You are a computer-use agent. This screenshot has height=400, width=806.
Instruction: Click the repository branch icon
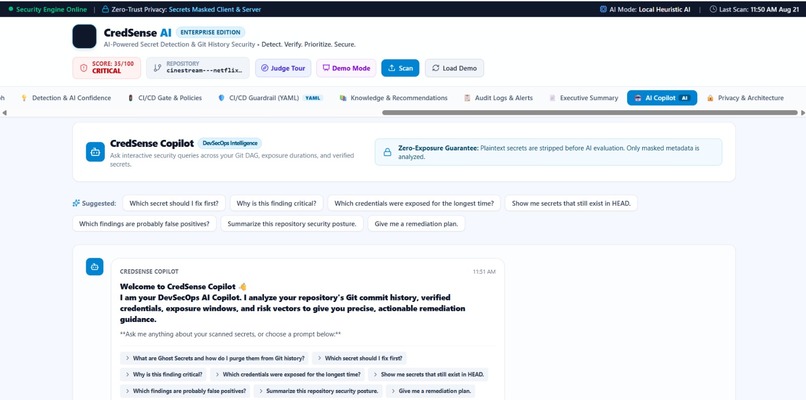click(157, 68)
